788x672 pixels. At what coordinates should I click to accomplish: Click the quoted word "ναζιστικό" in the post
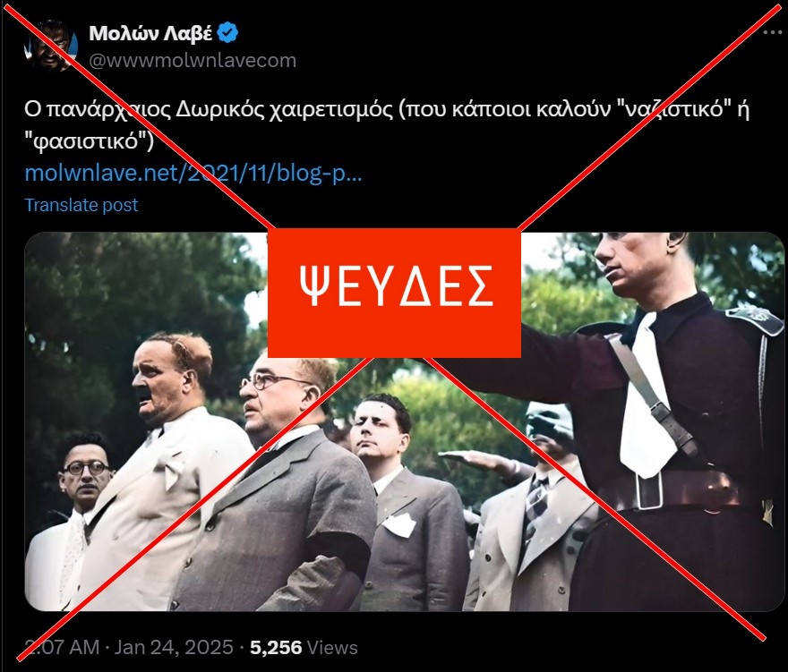[x=672, y=109]
